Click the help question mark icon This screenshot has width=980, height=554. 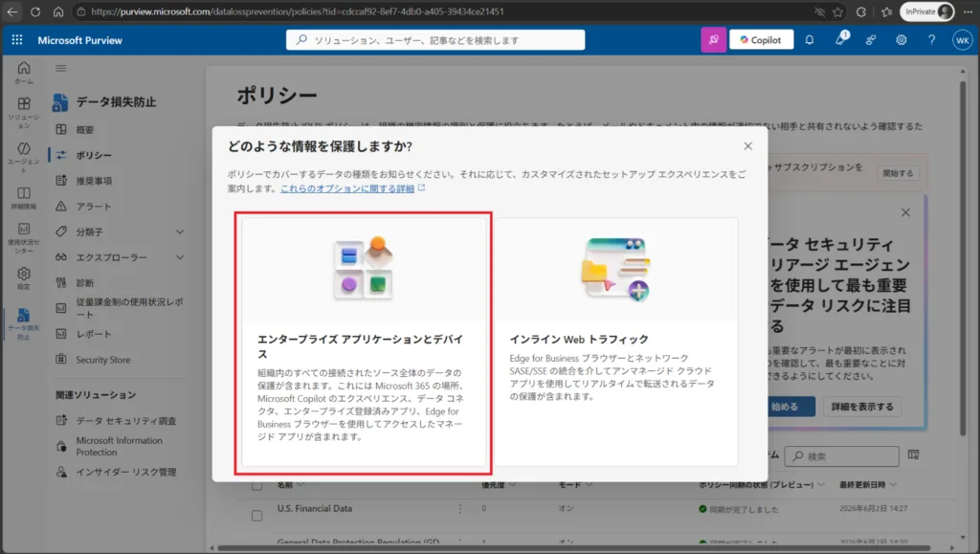pyautogui.click(x=931, y=40)
